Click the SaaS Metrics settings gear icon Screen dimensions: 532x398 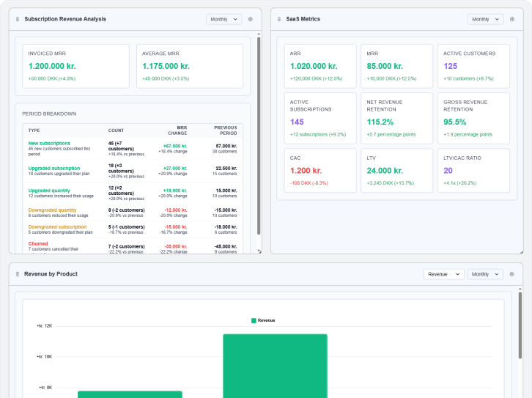512,20
